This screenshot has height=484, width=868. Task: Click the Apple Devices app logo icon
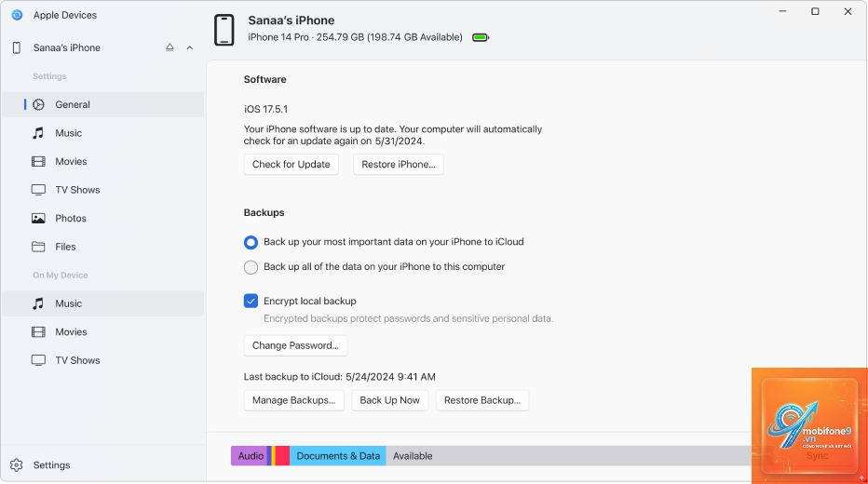(x=17, y=15)
